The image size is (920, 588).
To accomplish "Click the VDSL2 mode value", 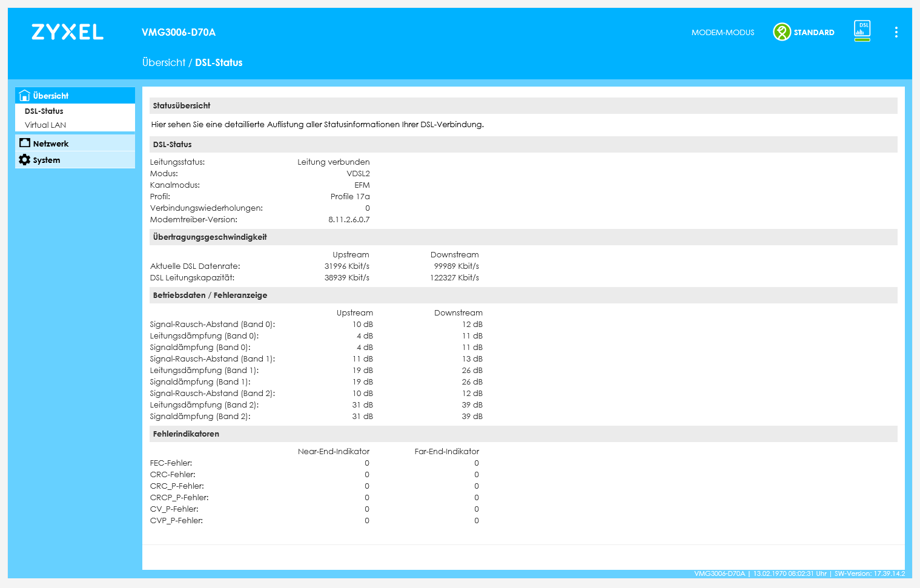I will [x=358, y=174].
